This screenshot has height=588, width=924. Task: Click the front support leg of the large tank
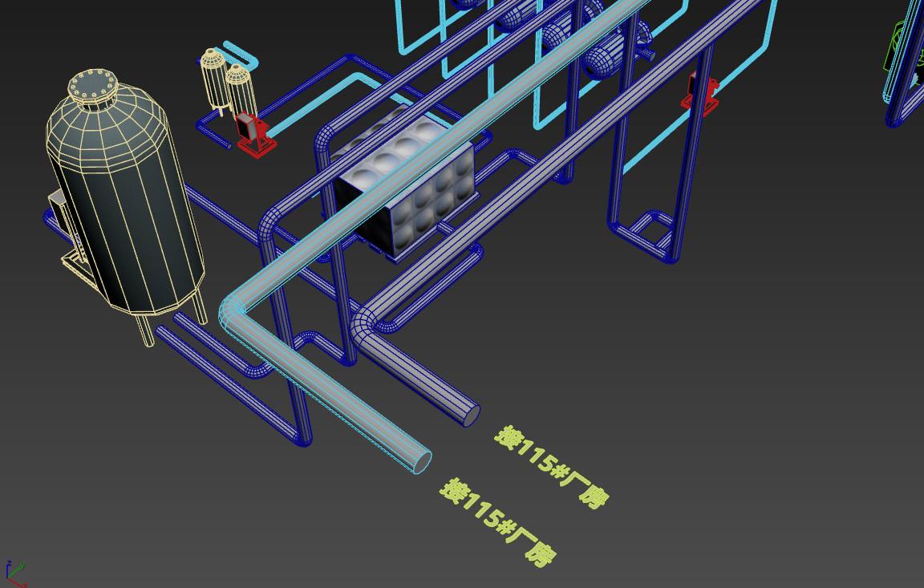click(144, 330)
